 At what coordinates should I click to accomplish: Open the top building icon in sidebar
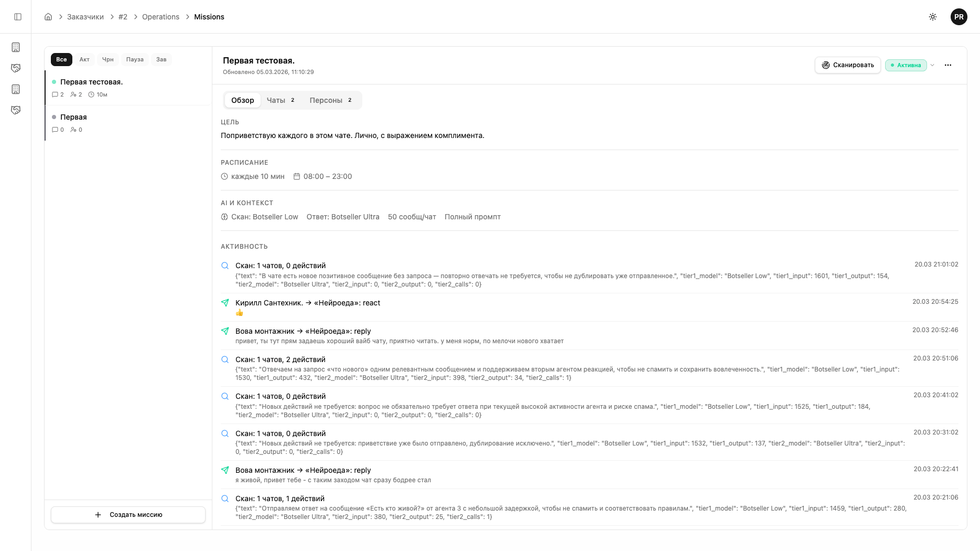coord(16,47)
